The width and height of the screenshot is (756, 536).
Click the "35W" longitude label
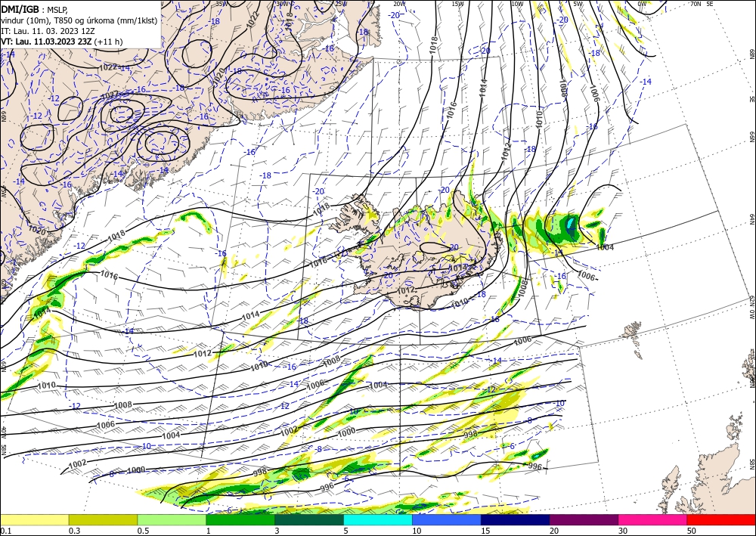click(x=222, y=4)
